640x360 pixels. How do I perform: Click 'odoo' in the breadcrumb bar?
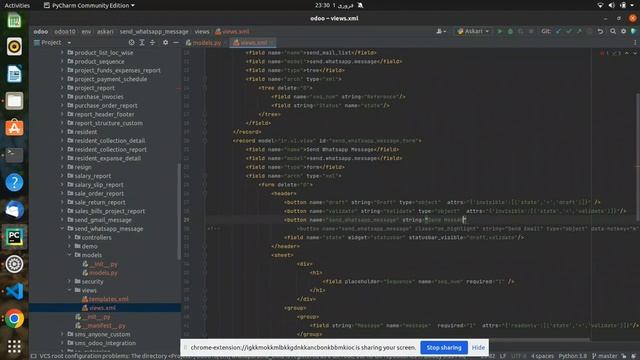tap(40, 31)
